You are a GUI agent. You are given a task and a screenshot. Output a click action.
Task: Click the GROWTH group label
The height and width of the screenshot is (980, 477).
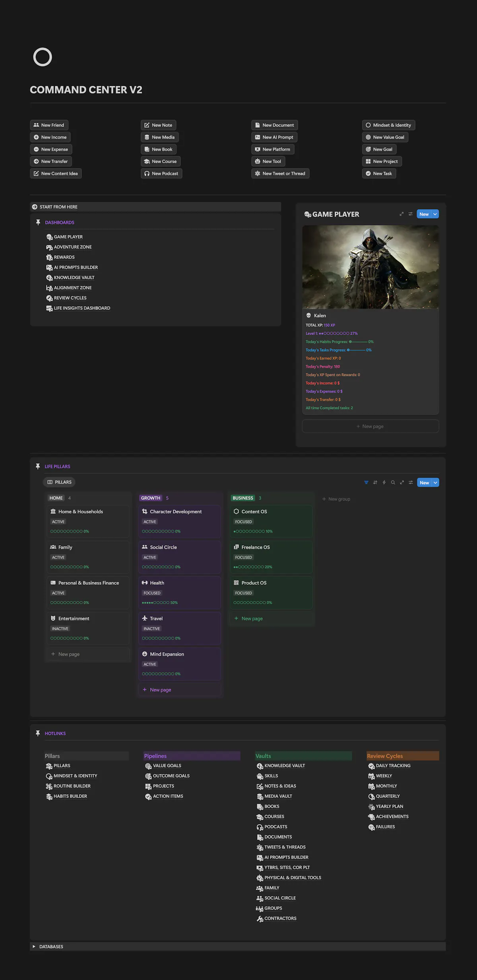coord(151,498)
